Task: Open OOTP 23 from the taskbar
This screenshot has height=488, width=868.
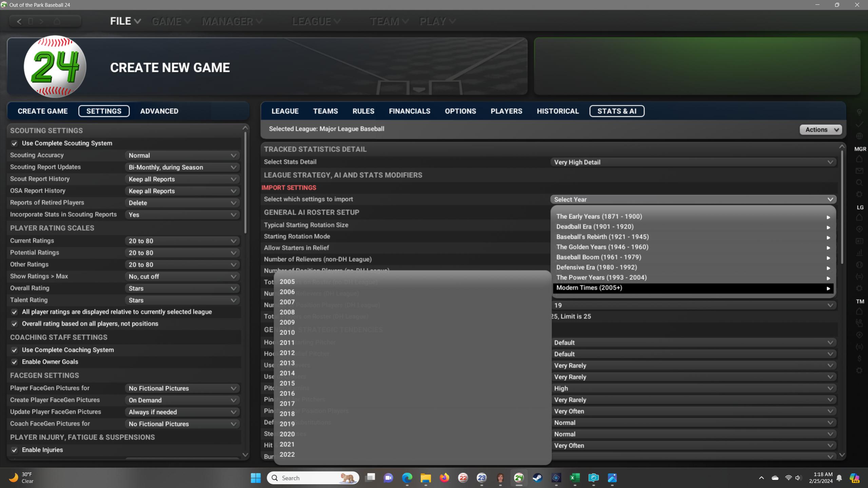Action: (482, 478)
